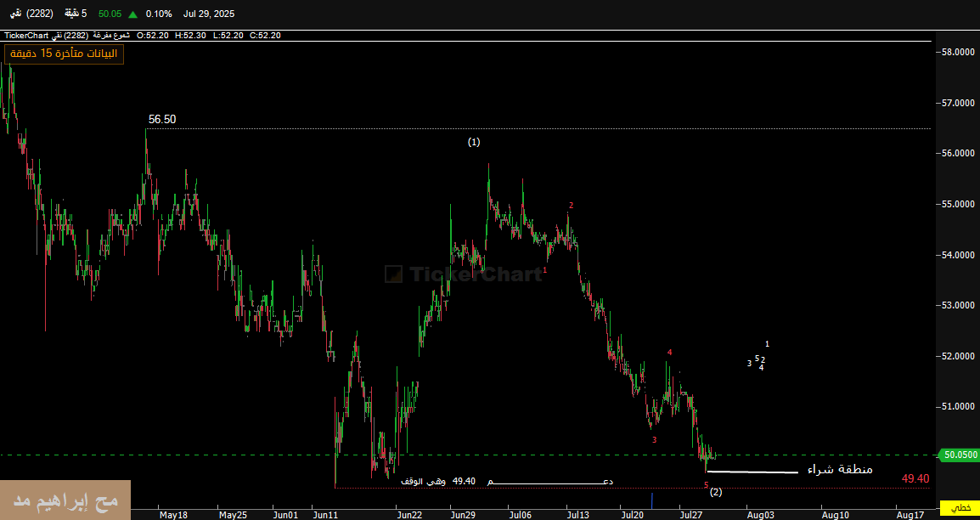Click the Jul20 date on time axis
Screen dimensions: 980x520
pyautogui.click(x=633, y=515)
